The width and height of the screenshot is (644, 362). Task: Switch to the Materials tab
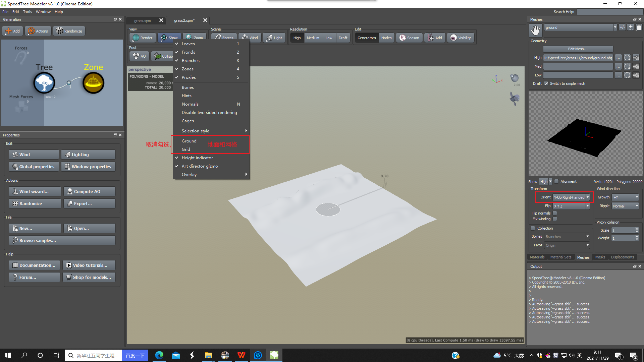537,257
